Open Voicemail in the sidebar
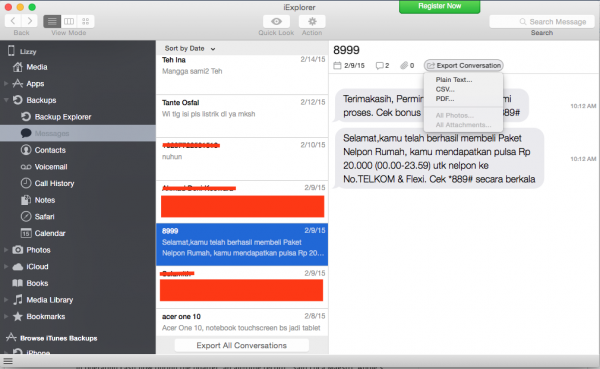Viewport: 600px width, 369px height. click(51, 167)
